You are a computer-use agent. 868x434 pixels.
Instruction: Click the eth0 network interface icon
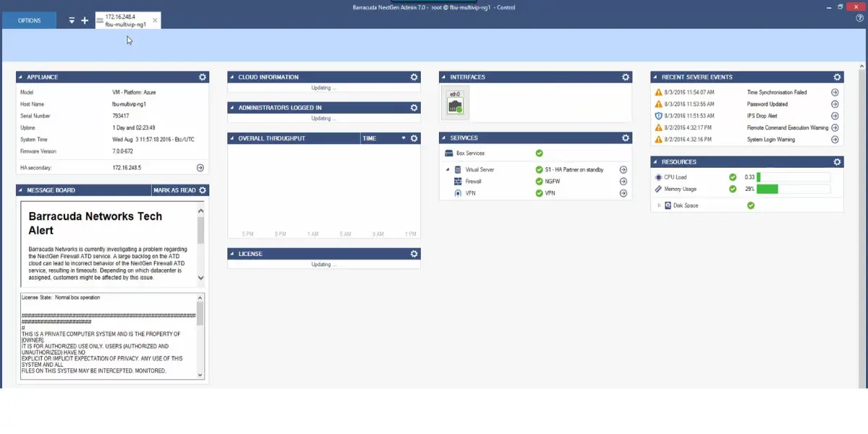[455, 103]
